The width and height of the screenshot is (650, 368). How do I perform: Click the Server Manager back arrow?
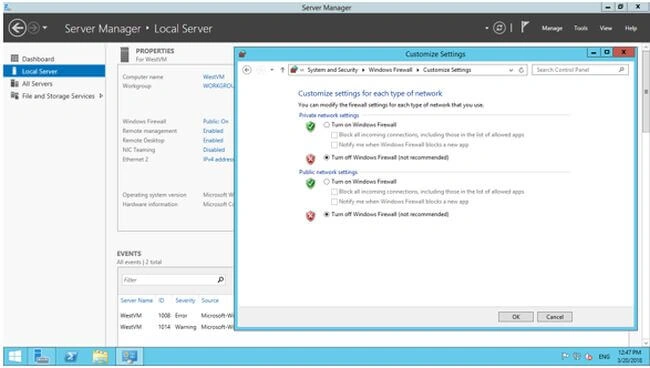point(17,28)
